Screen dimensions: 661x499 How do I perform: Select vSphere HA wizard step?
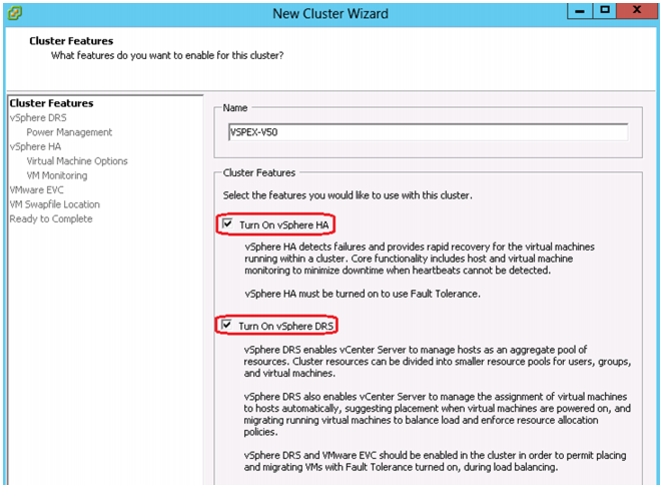(x=35, y=147)
